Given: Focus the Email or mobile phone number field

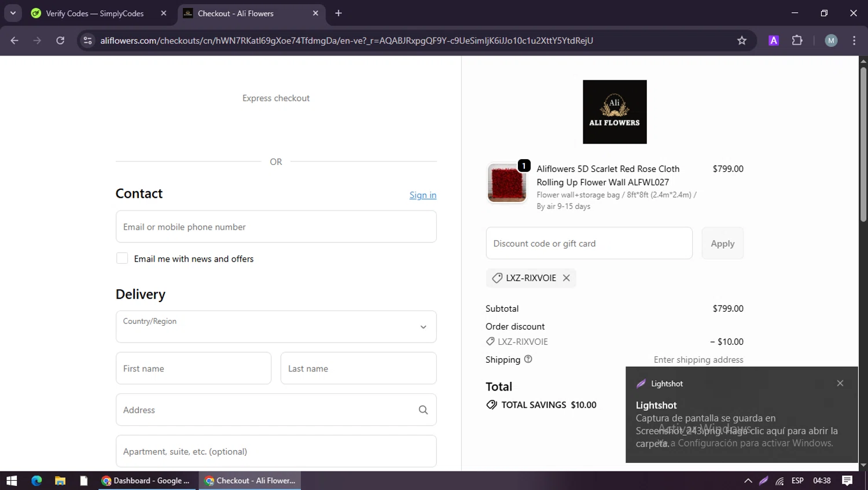Looking at the screenshot, I should pyautogui.click(x=276, y=227).
